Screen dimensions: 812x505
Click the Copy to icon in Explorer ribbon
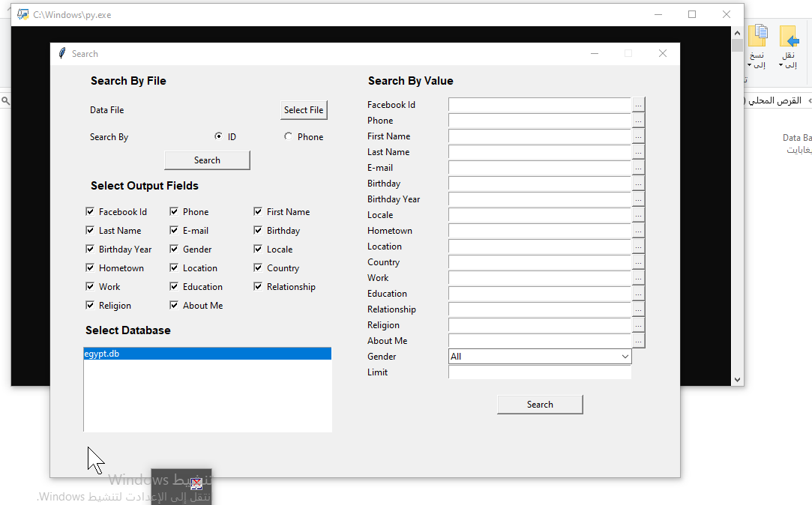tap(758, 36)
